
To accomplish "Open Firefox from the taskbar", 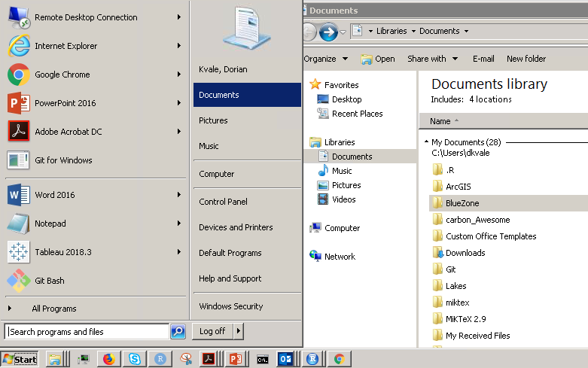I will (108, 359).
